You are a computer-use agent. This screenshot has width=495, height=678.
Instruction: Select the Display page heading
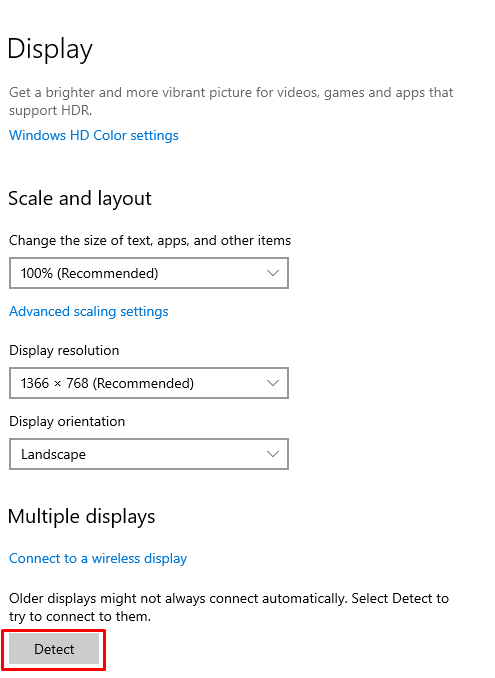tap(50, 49)
